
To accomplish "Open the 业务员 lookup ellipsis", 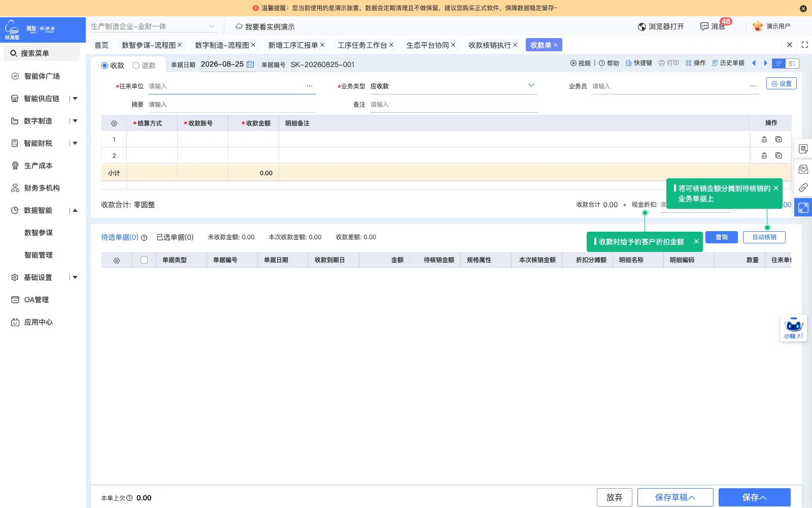I will [753, 86].
